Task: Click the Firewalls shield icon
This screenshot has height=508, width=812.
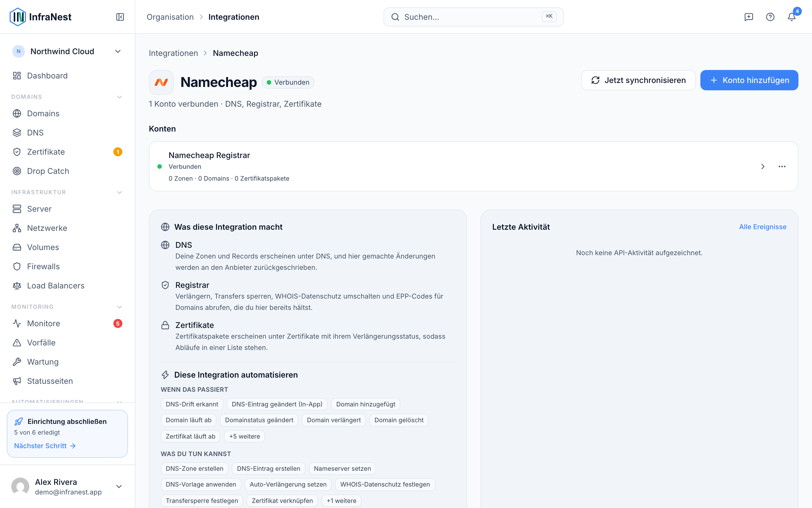Action: pos(17,266)
